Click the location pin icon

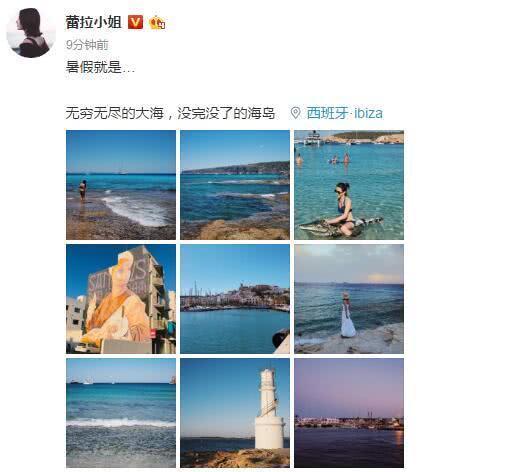[295, 113]
